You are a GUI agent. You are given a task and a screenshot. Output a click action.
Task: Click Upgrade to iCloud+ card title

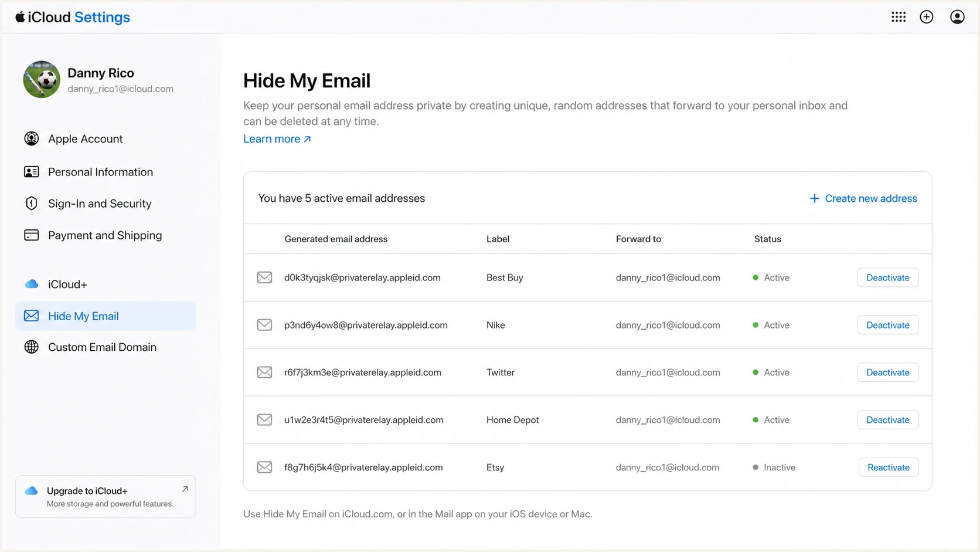pos(87,491)
